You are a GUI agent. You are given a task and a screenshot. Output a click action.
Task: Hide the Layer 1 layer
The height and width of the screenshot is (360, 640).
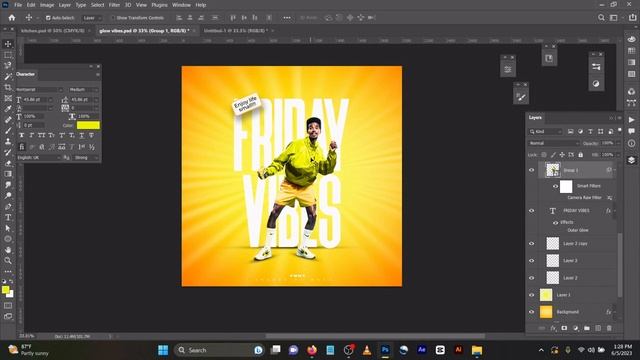click(x=531, y=295)
